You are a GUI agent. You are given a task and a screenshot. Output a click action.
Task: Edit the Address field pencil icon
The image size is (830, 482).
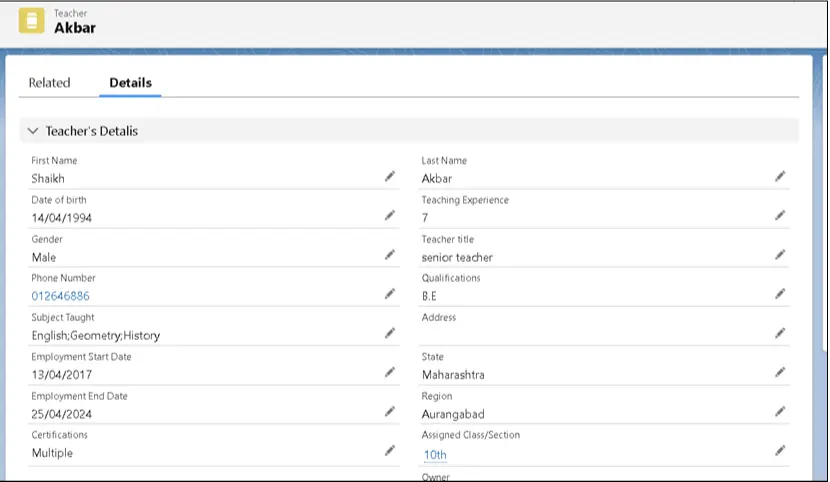click(780, 333)
